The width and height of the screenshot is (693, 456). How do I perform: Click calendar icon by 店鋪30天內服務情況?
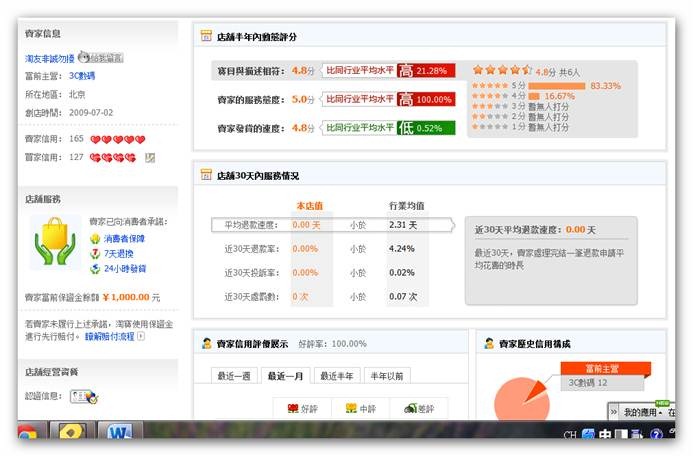point(206,175)
